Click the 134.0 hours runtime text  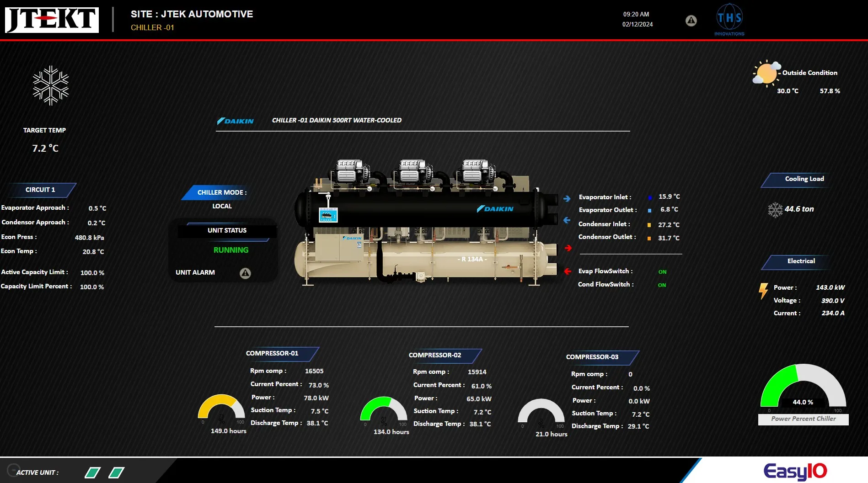coord(391,432)
